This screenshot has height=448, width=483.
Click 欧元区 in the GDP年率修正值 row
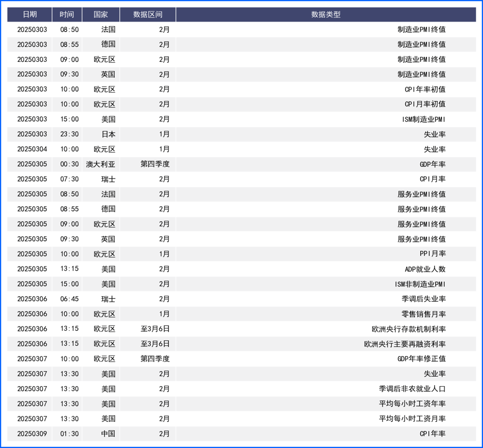105,359
